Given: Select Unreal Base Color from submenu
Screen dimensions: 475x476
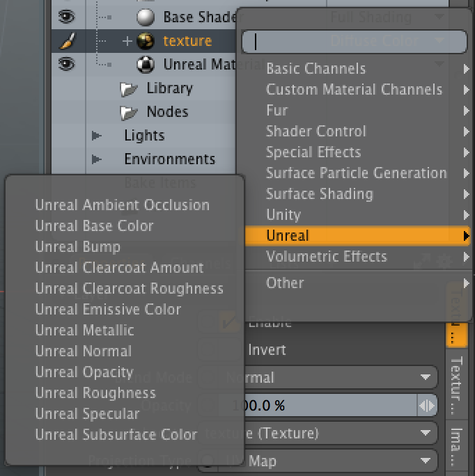Looking at the screenshot, I should [94, 225].
